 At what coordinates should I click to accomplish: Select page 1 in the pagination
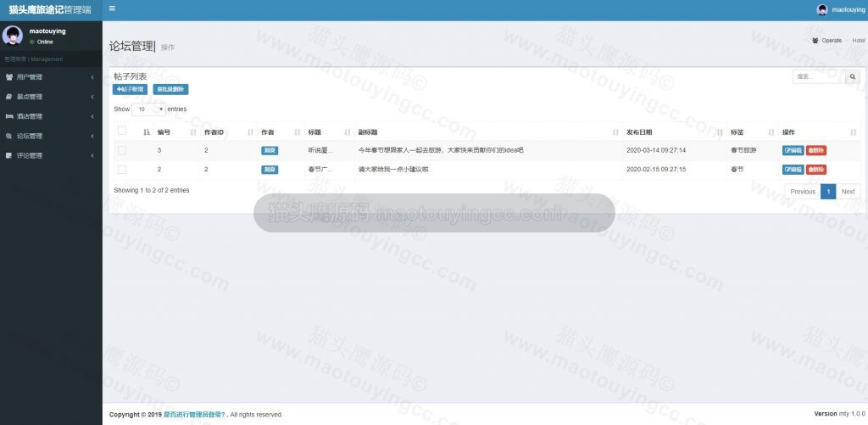[828, 192]
